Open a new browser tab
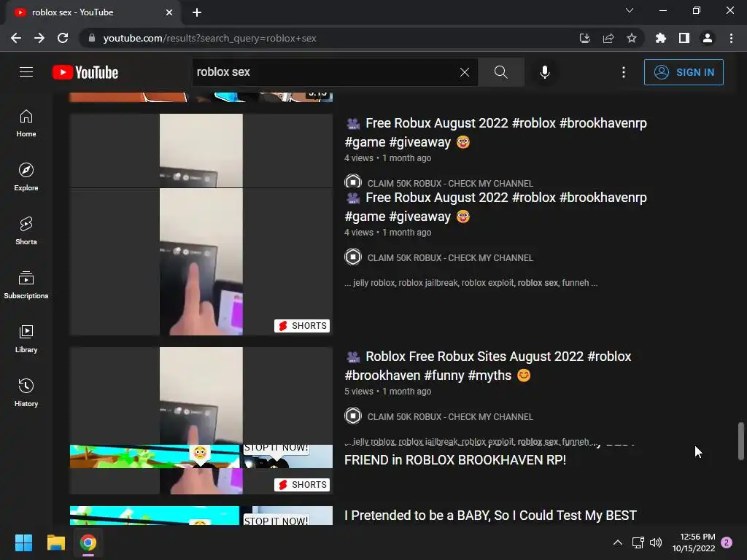The height and width of the screenshot is (560, 747). (x=197, y=12)
